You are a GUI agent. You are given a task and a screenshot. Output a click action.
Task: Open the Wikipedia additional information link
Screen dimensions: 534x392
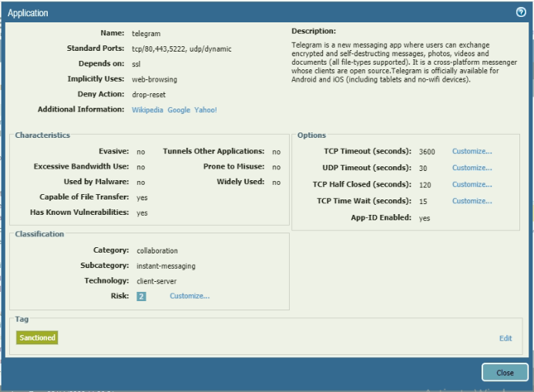(147, 110)
